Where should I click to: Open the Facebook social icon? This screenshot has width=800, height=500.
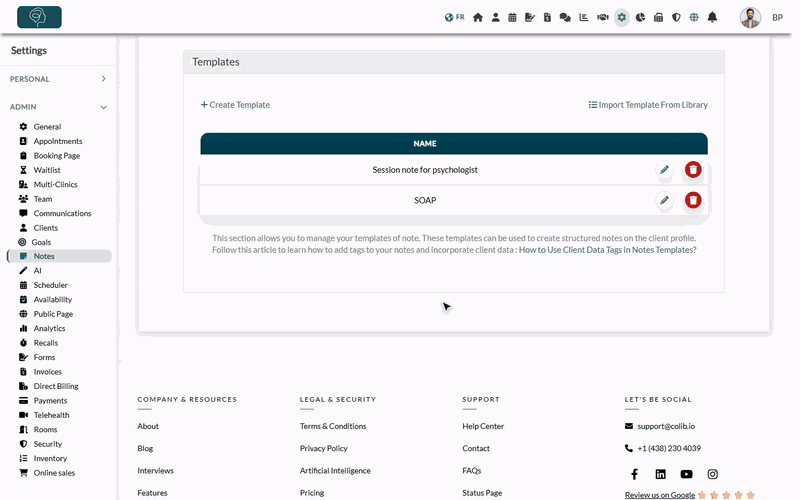[634, 474]
